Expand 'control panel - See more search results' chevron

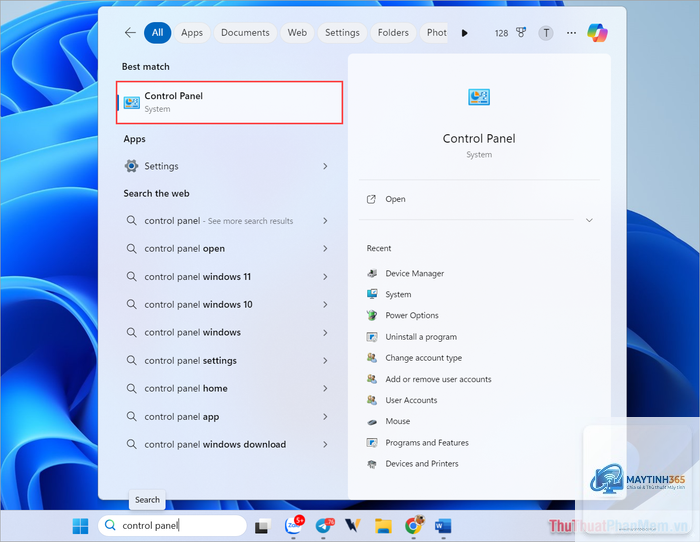click(325, 221)
